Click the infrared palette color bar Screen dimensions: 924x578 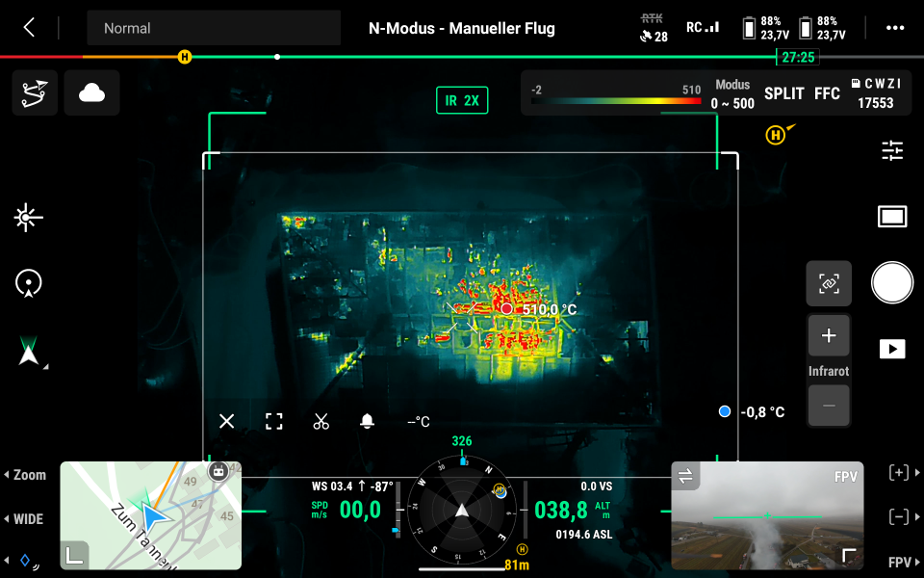click(616, 100)
